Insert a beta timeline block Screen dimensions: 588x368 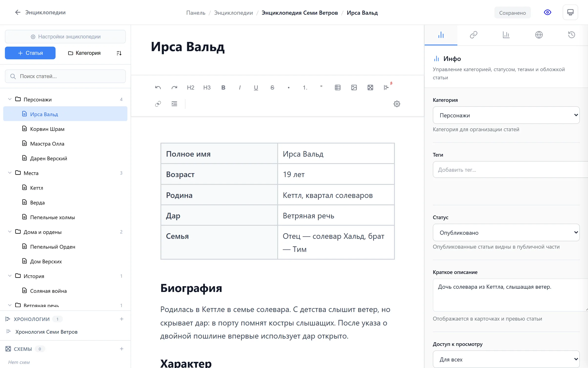coord(387,88)
